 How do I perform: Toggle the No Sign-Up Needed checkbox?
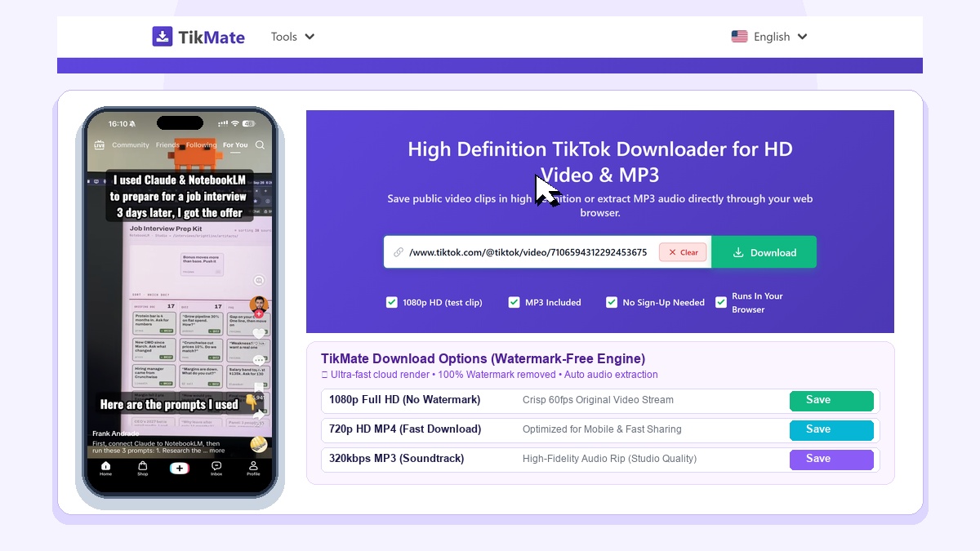[612, 302]
